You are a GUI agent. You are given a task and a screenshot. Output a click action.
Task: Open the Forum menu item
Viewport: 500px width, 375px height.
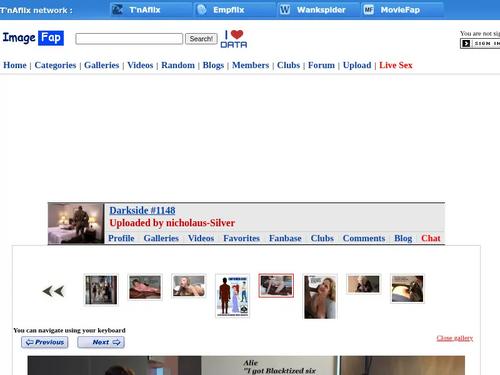coord(321,65)
